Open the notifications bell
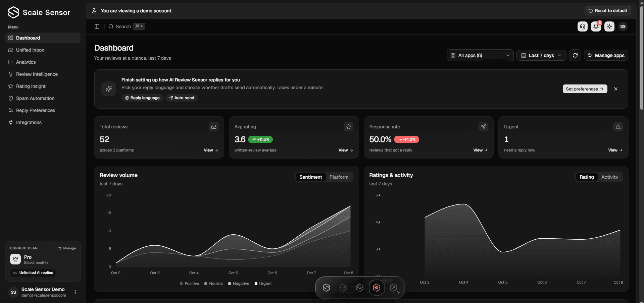Screen dimensions: 644x303 596,26
